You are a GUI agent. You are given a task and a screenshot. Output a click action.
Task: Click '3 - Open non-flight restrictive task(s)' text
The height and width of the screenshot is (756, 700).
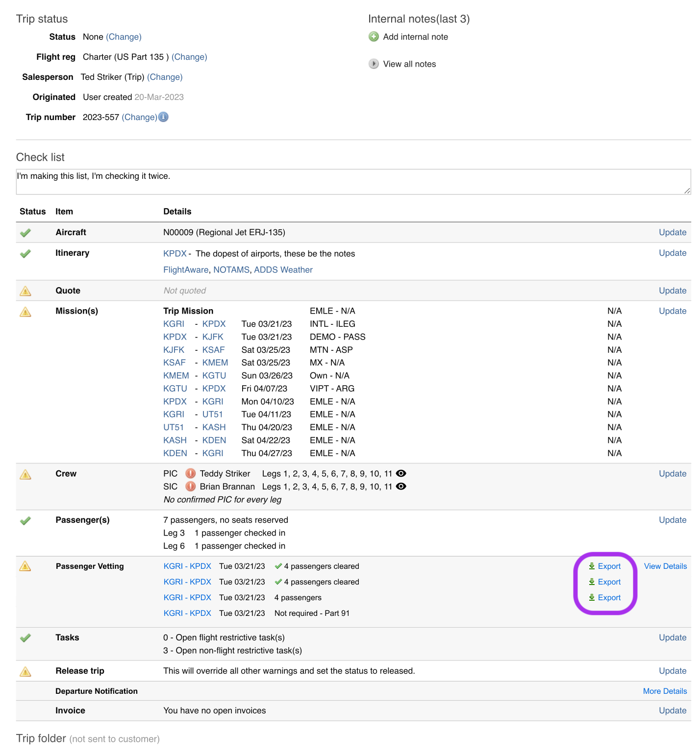coord(232,651)
